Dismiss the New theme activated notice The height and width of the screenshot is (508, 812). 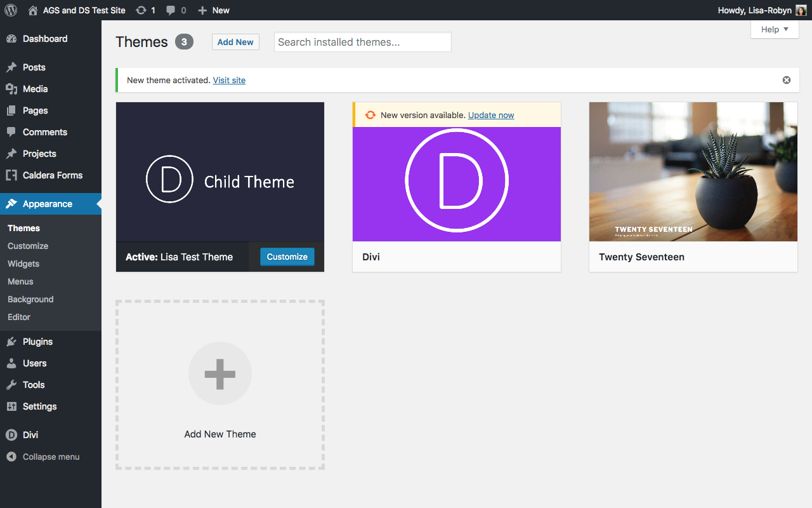click(787, 80)
